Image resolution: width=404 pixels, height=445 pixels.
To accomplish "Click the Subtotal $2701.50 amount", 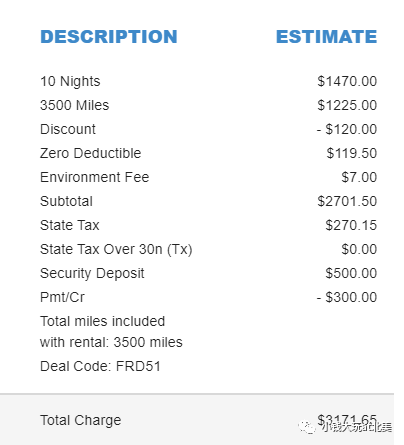I will pos(347,201).
